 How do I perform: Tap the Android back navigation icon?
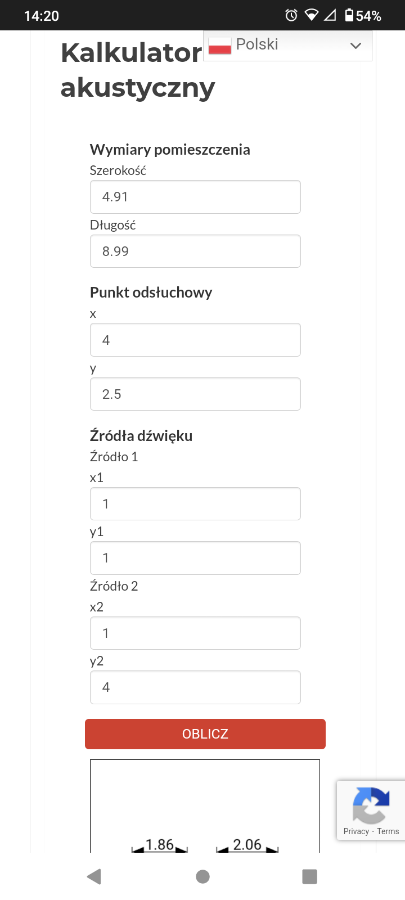(x=94, y=876)
